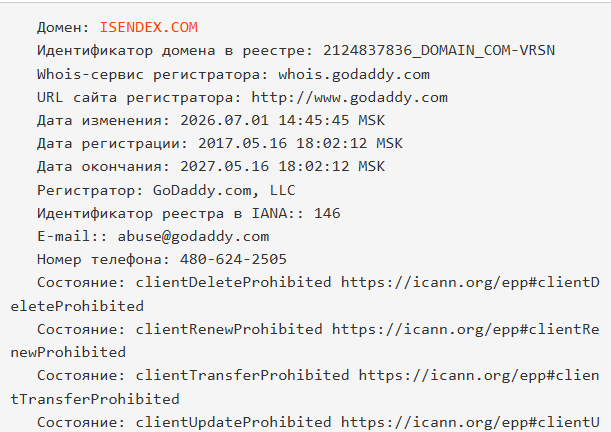This screenshot has width=611, height=432.
Task: Click the domain registry identifier 2124837836_DOMAIN_COM-VRSN
Action: point(439,51)
